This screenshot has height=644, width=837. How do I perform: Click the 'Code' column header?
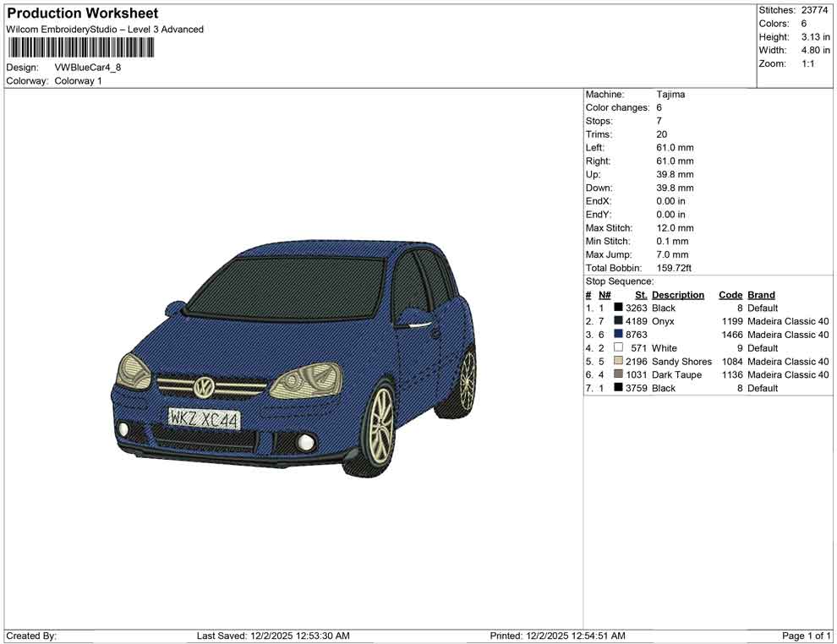(x=730, y=295)
